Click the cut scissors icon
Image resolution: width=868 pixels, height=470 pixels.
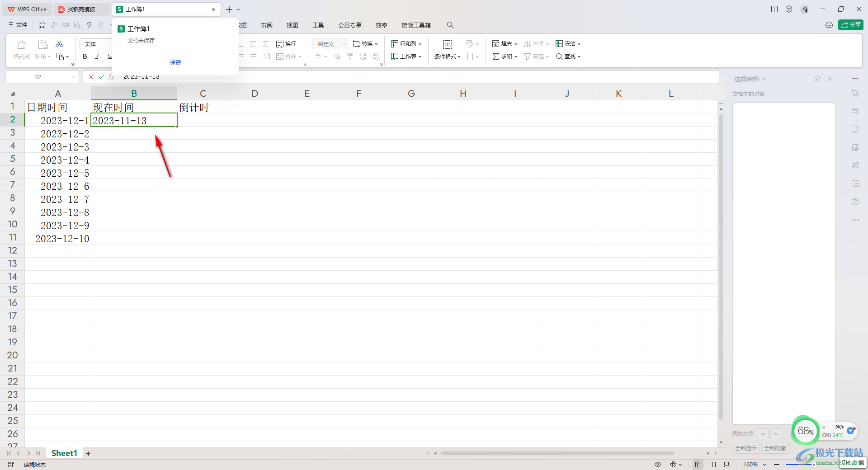pyautogui.click(x=59, y=44)
